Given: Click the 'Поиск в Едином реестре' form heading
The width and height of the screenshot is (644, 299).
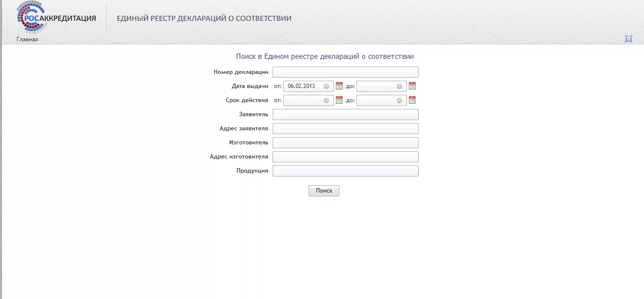Looking at the screenshot, I should 325,56.
